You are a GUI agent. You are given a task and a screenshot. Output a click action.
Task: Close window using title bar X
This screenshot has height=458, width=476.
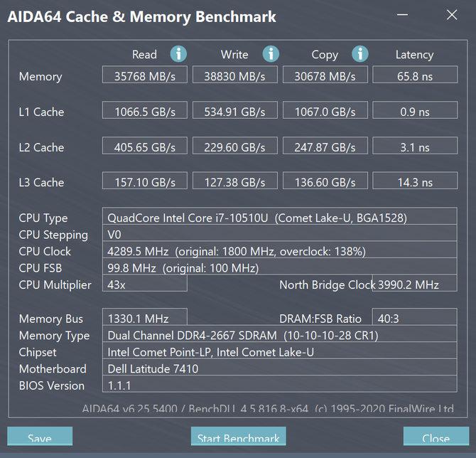452,15
